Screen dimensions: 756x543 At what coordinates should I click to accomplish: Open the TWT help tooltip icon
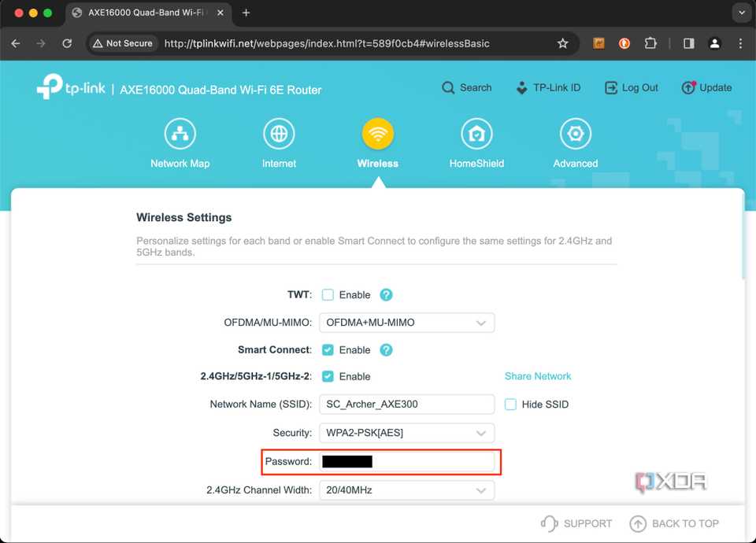(386, 294)
